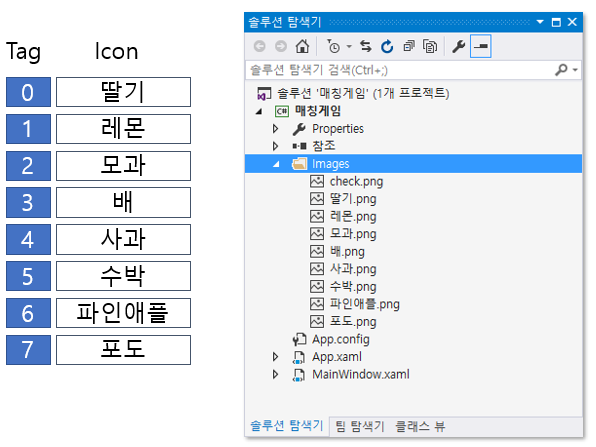Screen dimensions: 596x447
Task: Click the blue tag cell 3
Action: coord(29,202)
